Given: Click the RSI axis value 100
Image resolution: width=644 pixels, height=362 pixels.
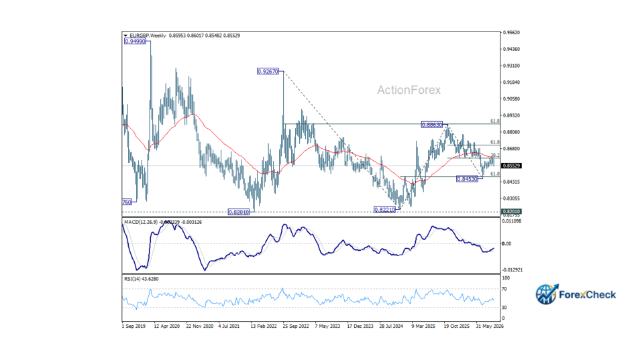Looking at the screenshot, I should tap(506, 278).
